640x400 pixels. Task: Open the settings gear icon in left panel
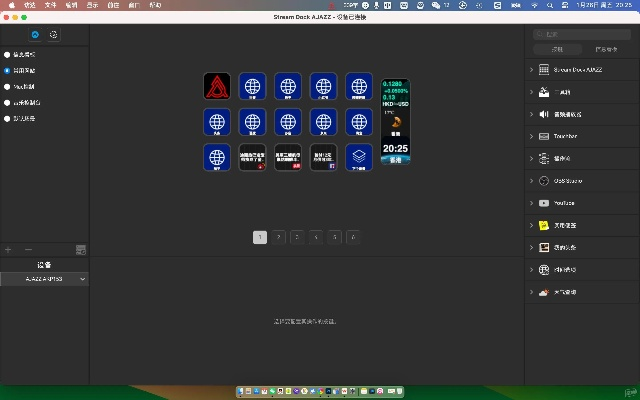coord(53,34)
